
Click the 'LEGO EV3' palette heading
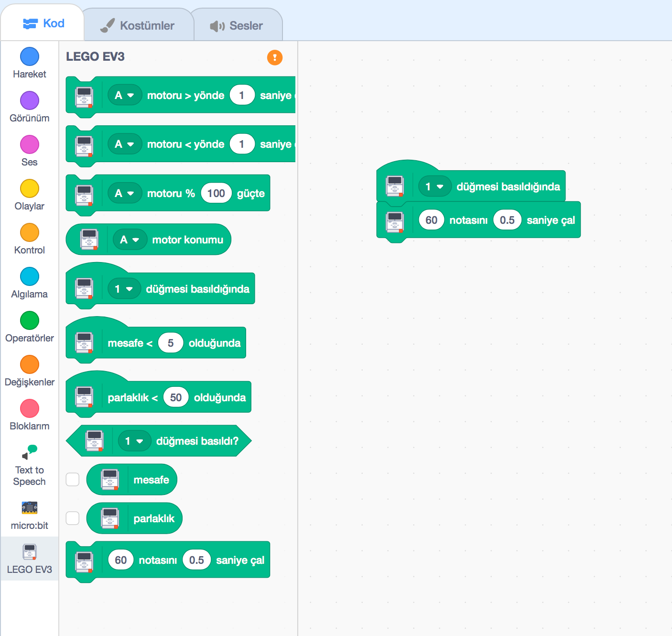pos(95,56)
